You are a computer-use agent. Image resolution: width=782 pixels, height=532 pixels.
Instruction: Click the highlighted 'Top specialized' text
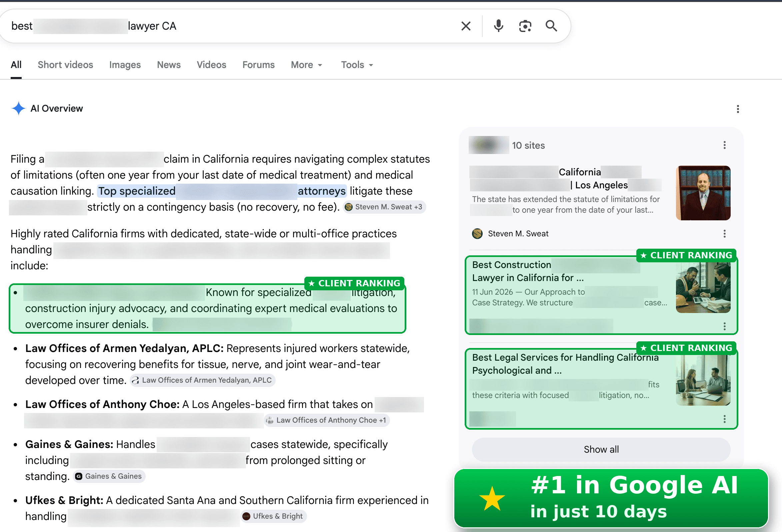137,191
